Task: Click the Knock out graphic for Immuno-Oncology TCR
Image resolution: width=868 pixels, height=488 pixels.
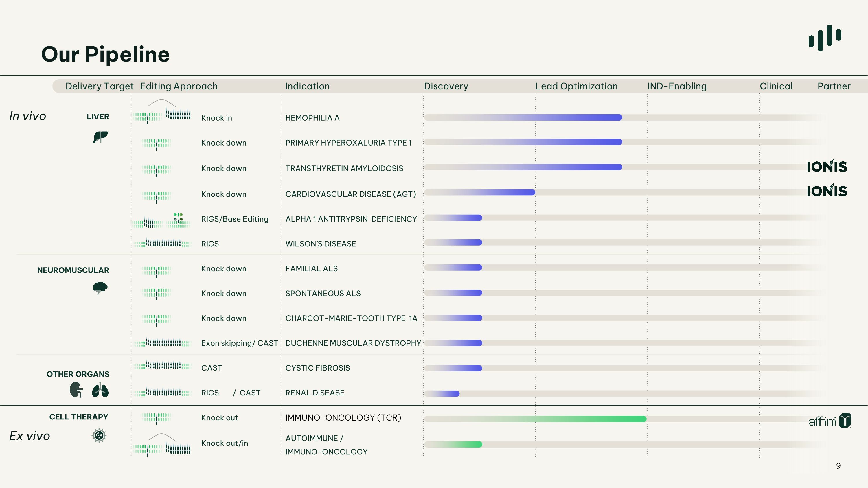Action: coord(156,419)
